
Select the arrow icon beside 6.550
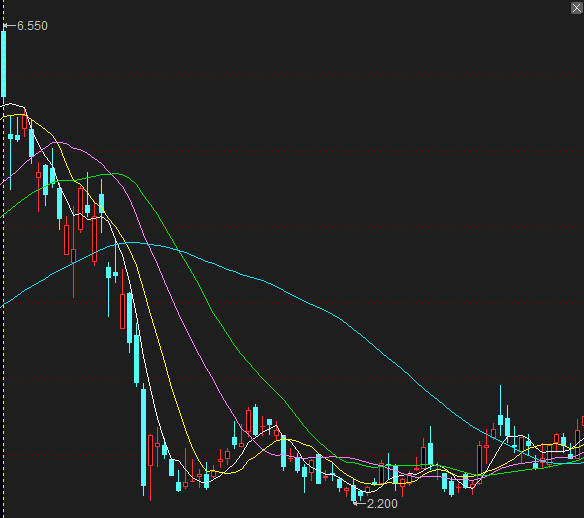click(x=10, y=26)
